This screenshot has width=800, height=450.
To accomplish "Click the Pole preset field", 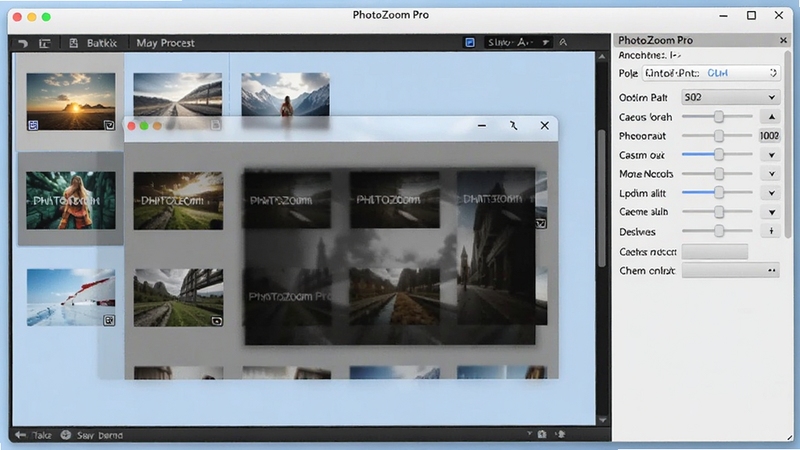I will coord(711,73).
